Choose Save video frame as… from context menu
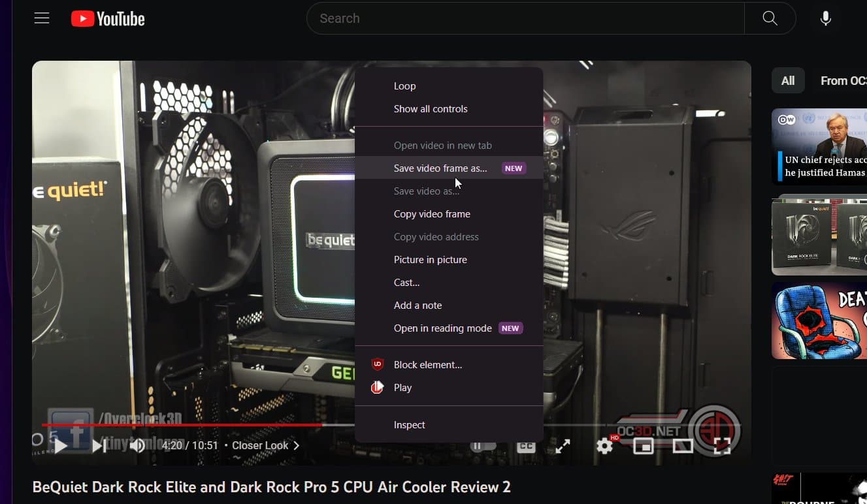 440,168
